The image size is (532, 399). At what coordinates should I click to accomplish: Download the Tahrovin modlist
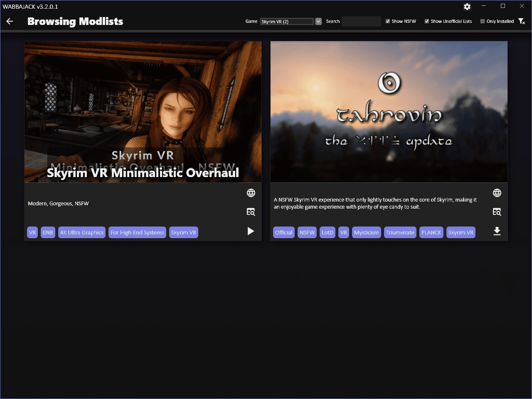point(497,231)
